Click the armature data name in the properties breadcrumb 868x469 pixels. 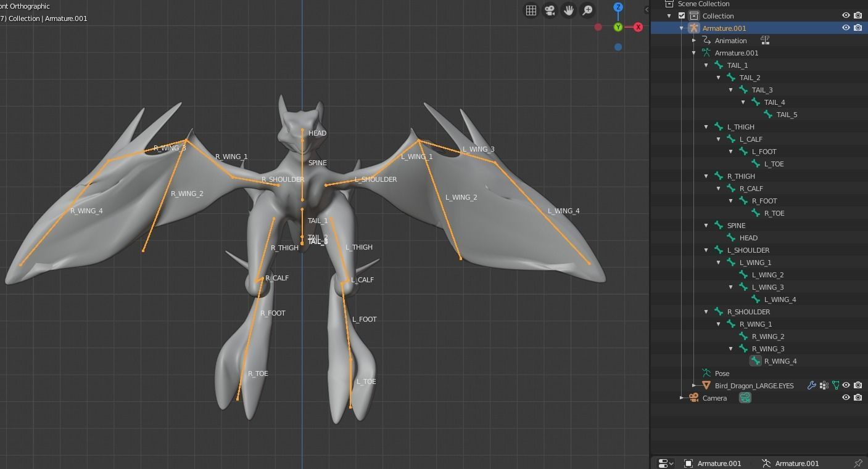(797, 463)
